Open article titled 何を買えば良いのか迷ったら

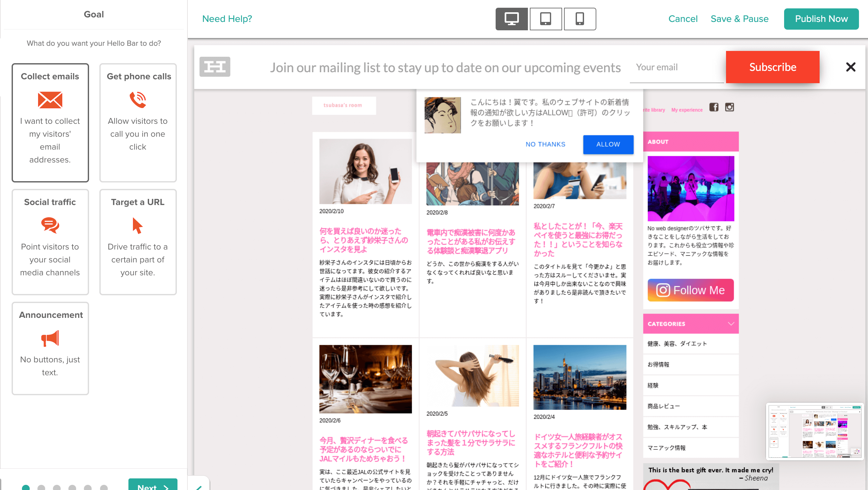tap(364, 240)
